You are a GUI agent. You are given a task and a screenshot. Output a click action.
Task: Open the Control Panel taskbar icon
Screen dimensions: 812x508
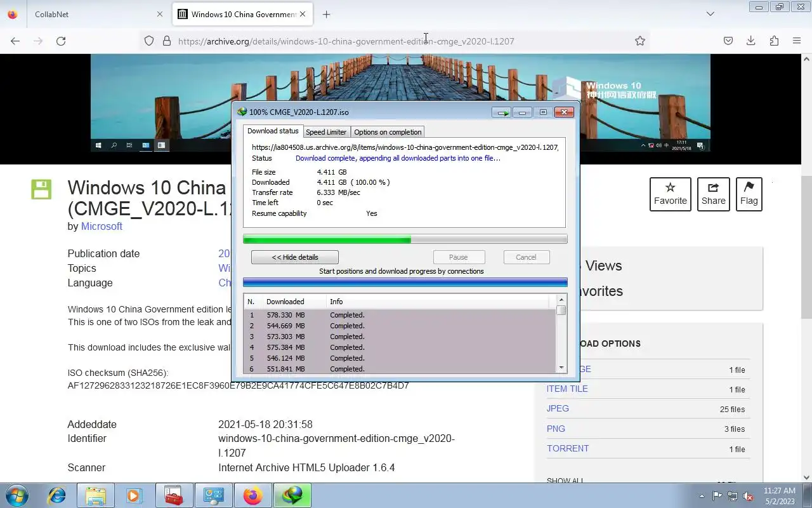(213, 495)
